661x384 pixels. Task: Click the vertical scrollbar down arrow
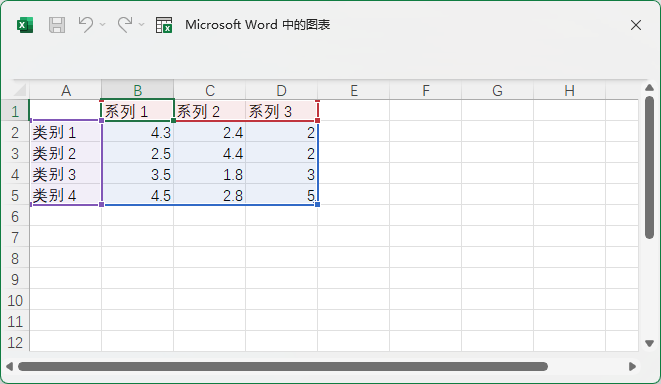[649, 343]
